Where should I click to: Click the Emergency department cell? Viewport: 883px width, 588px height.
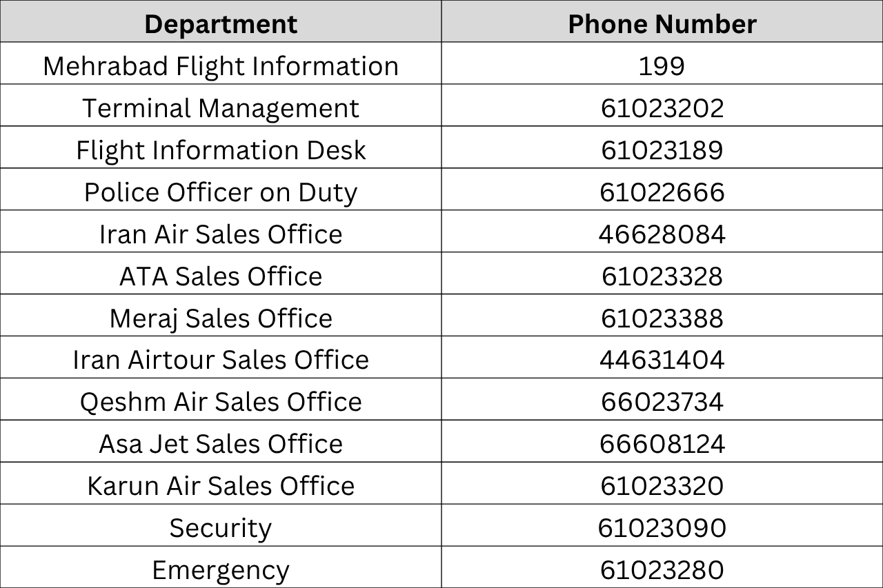pyautogui.click(x=221, y=570)
